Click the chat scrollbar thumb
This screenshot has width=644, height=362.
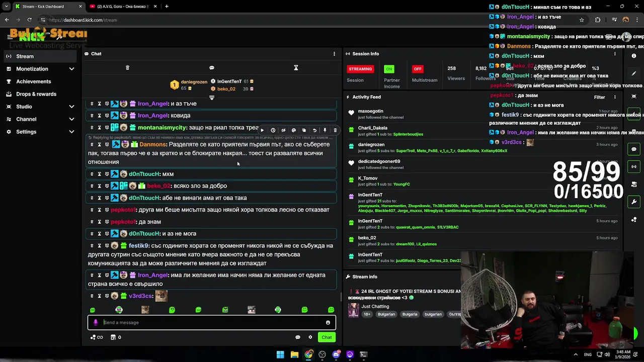341,297
